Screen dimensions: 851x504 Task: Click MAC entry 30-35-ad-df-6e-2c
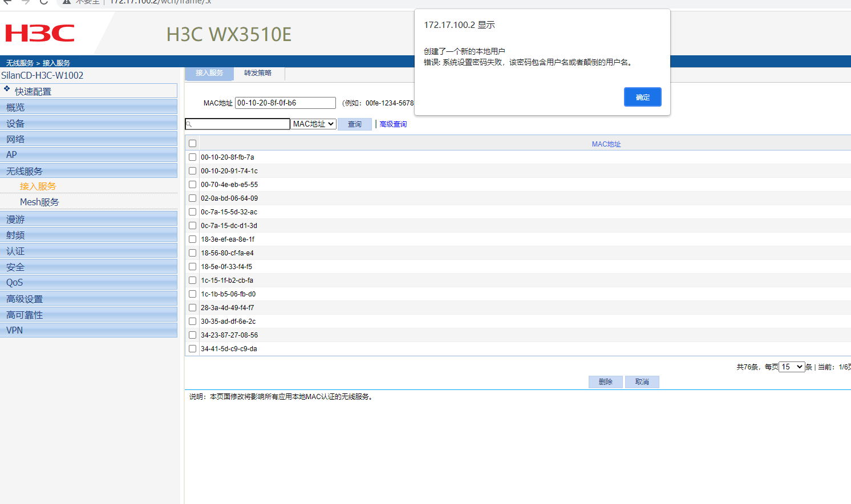pos(228,322)
